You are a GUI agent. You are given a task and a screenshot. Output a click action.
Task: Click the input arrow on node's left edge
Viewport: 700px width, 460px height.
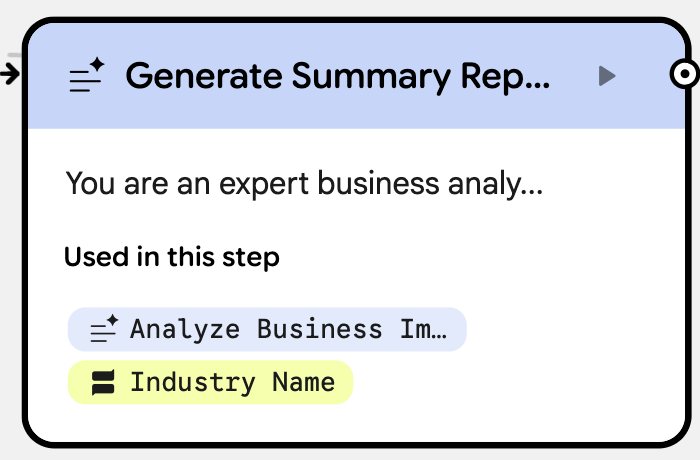click(11, 73)
